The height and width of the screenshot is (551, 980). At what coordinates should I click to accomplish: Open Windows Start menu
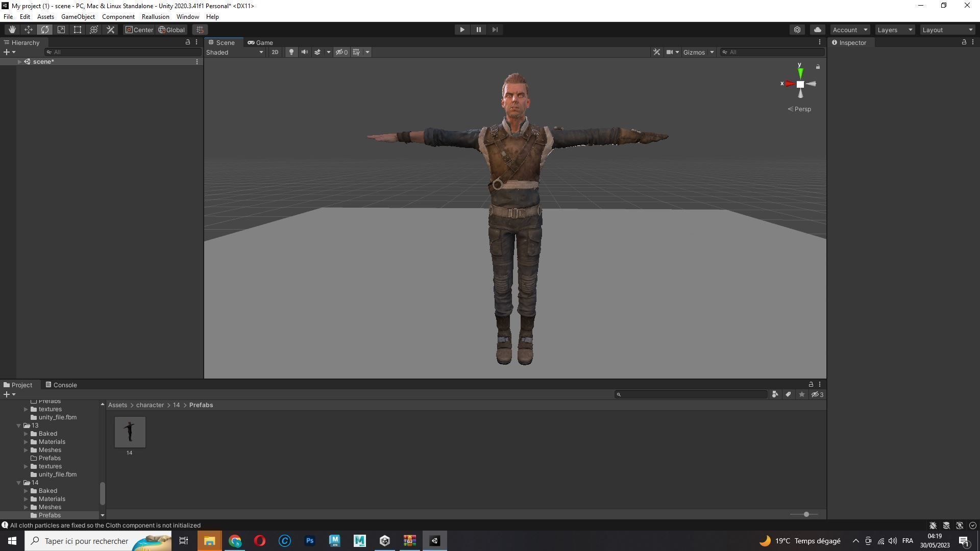[12, 541]
